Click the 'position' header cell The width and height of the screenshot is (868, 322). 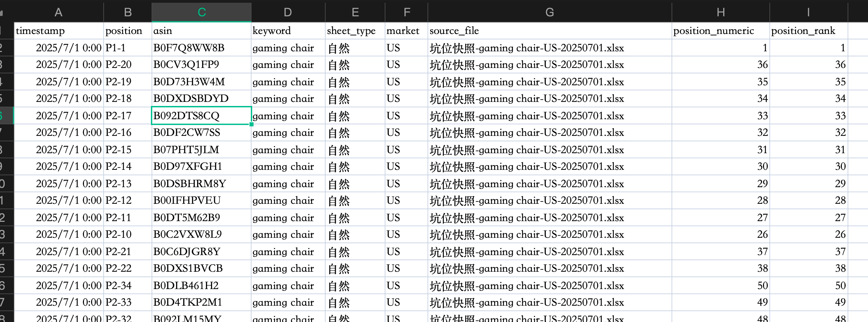[x=127, y=31]
